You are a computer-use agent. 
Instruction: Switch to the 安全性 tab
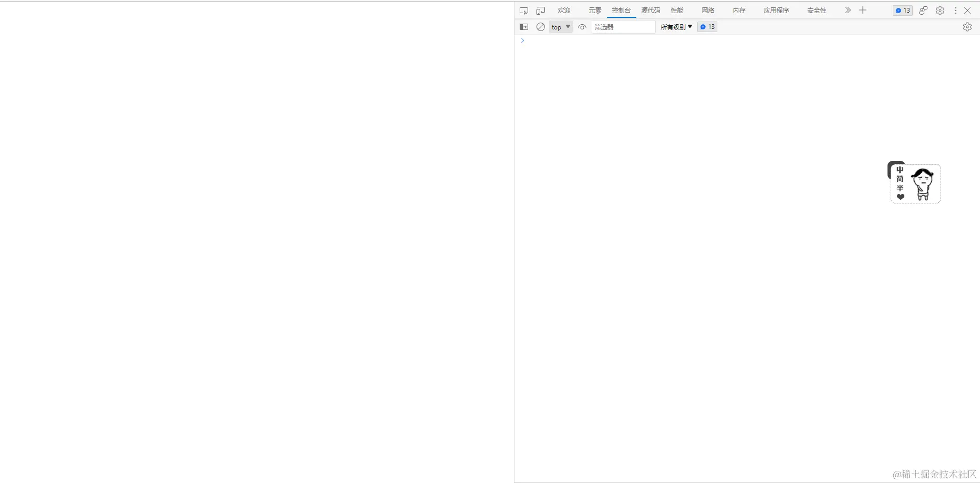click(x=817, y=11)
